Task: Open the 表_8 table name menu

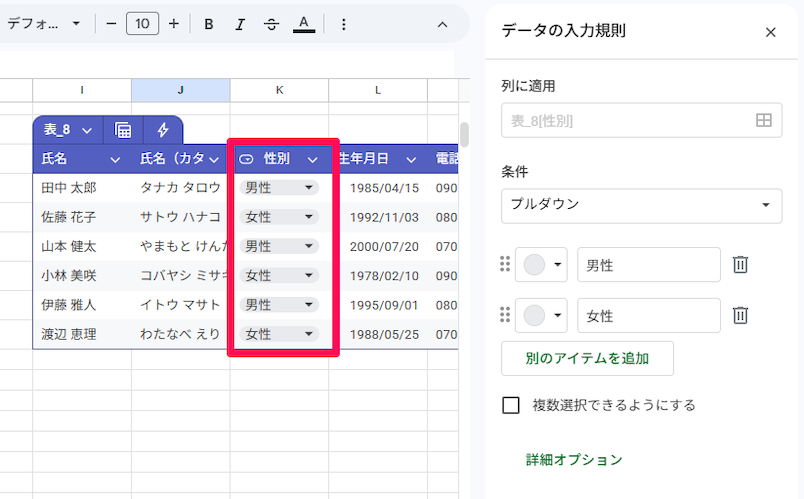Action: click(x=67, y=130)
